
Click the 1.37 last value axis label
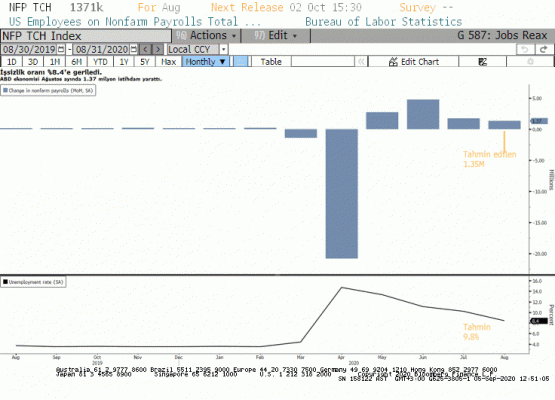pos(539,121)
